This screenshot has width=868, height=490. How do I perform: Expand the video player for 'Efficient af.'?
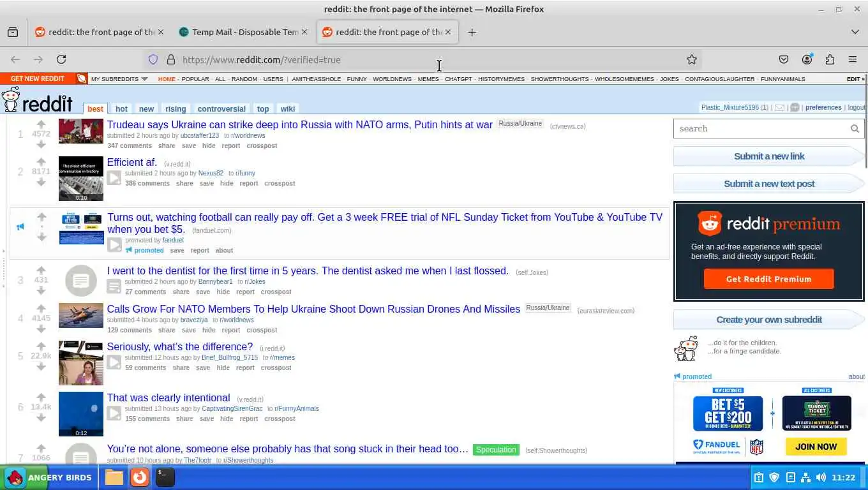[x=114, y=178]
